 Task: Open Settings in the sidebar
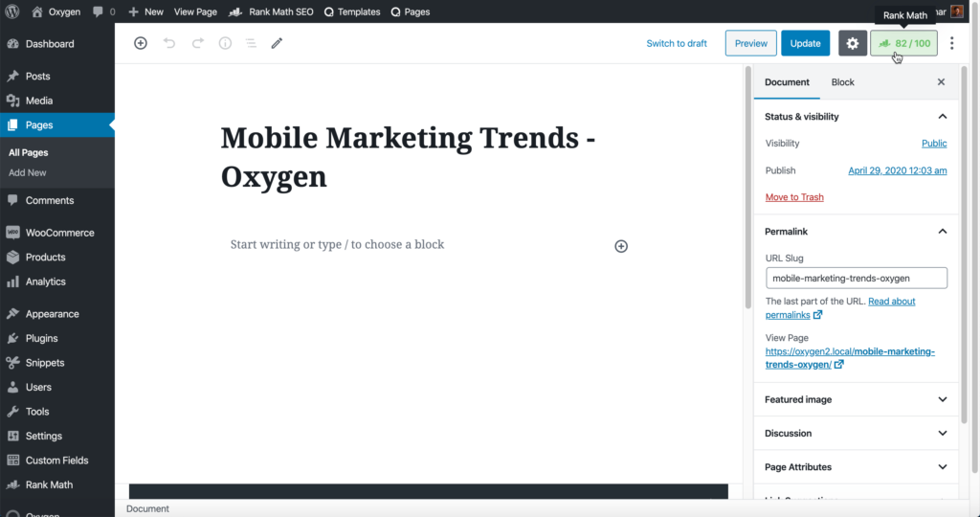pyautogui.click(x=56, y=436)
